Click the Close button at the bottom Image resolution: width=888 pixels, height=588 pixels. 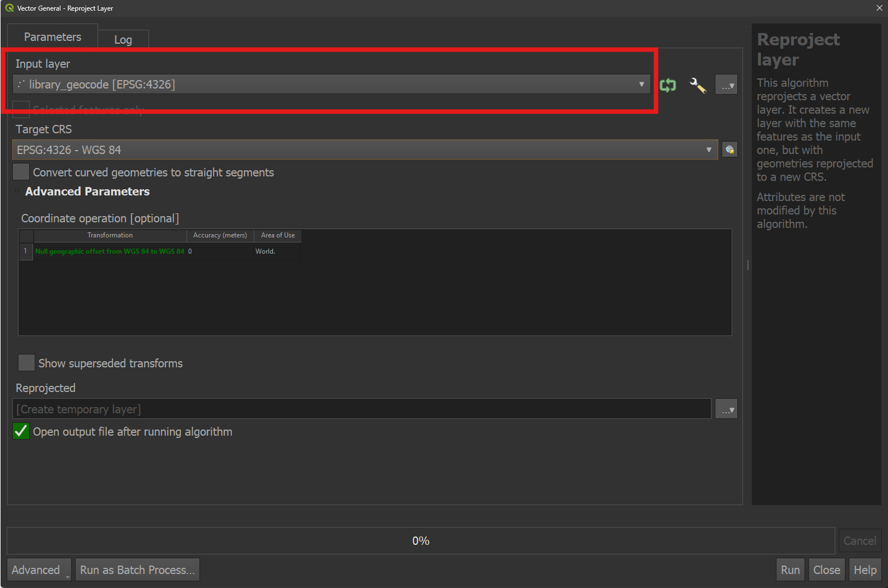click(826, 570)
